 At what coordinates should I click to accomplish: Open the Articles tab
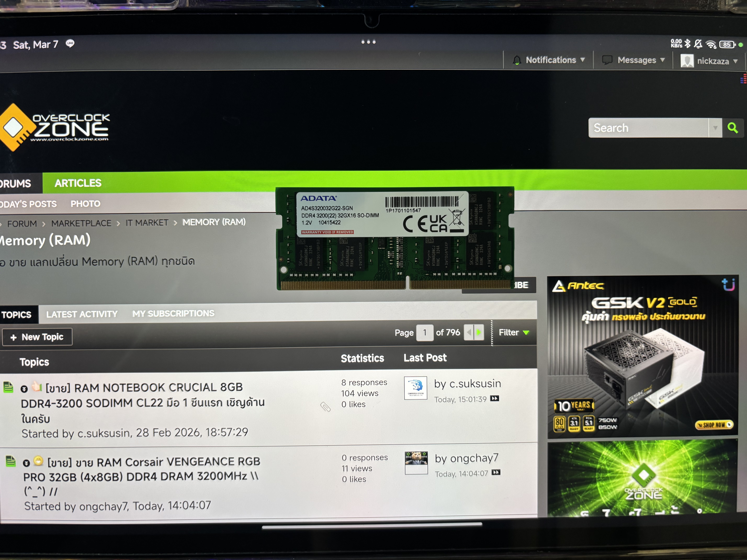click(78, 183)
